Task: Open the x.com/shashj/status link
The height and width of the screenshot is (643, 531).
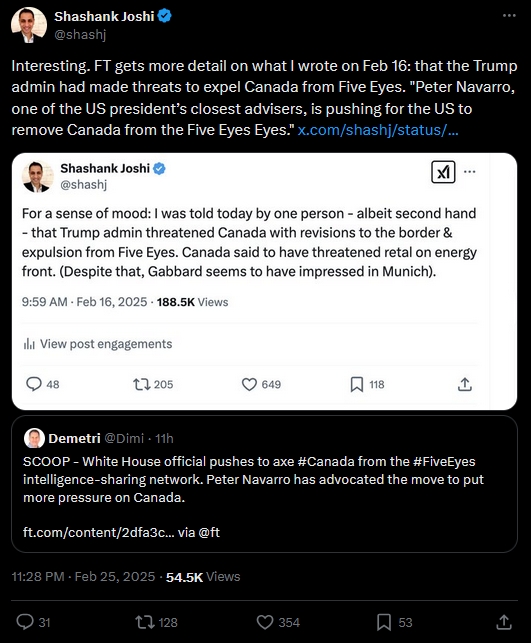Action: pos(378,130)
